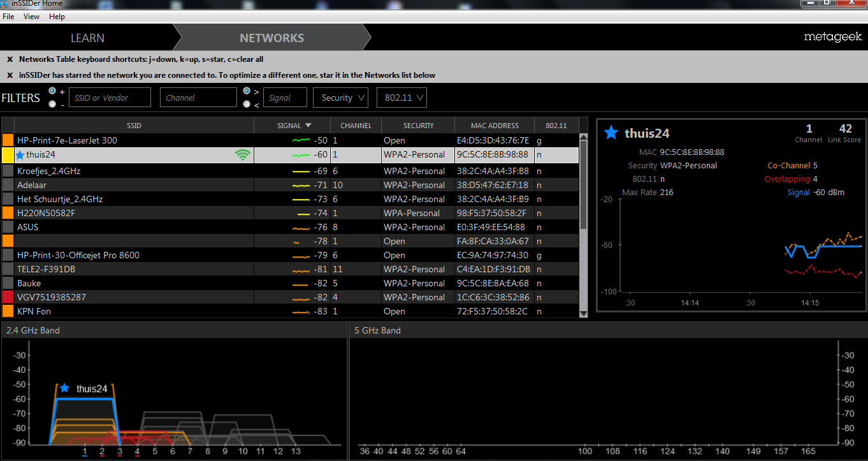The height and width of the screenshot is (461, 868).
Task: Sort networks by the 802.11 column header
Action: 556,126
